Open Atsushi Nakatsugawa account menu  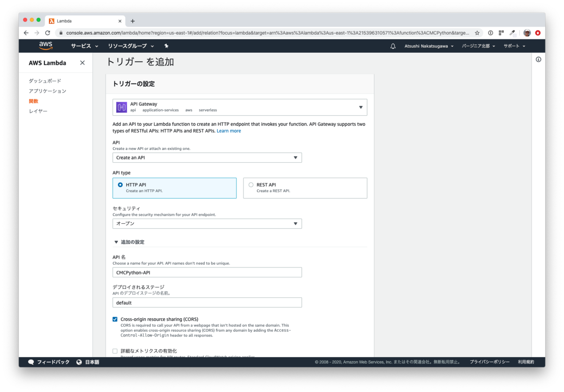click(x=429, y=46)
